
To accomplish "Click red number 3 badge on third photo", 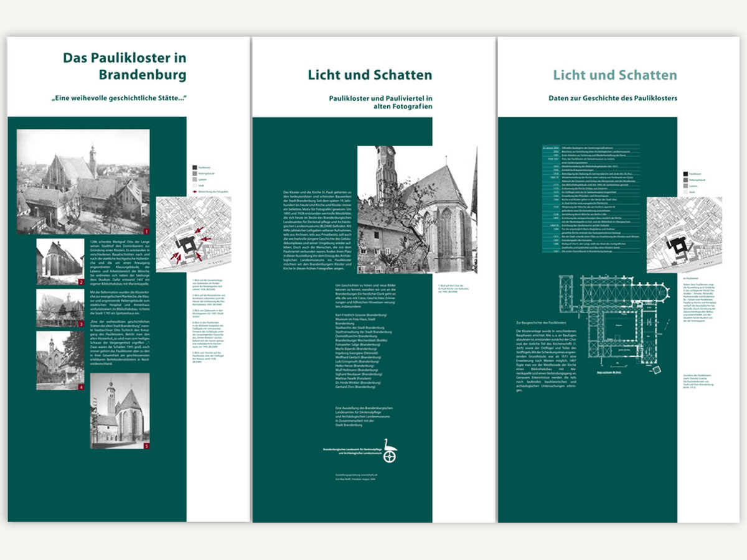I will click(80, 324).
